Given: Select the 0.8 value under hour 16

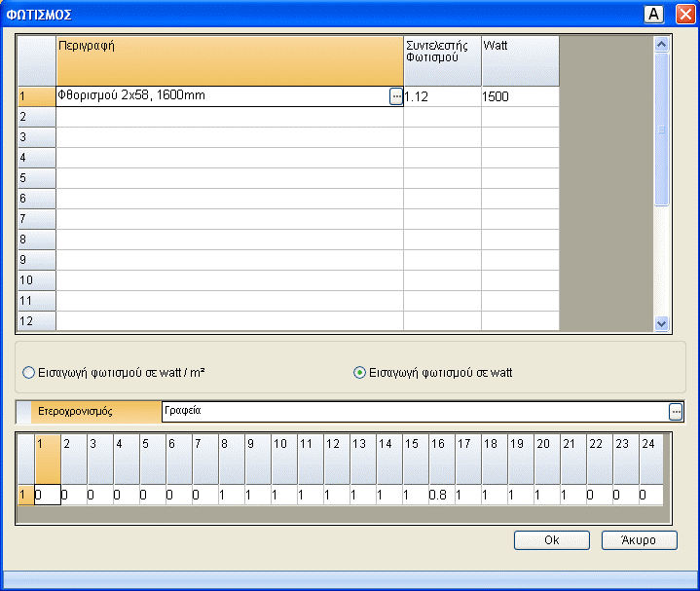Looking at the screenshot, I should pyautogui.click(x=442, y=495).
